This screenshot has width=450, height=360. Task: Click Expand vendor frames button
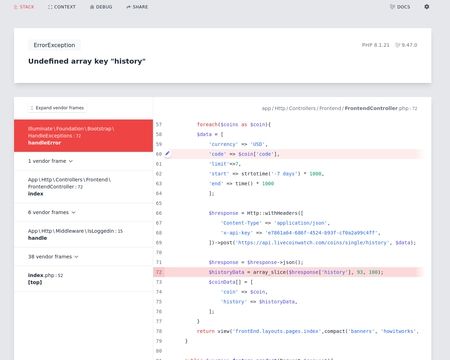pos(57,108)
